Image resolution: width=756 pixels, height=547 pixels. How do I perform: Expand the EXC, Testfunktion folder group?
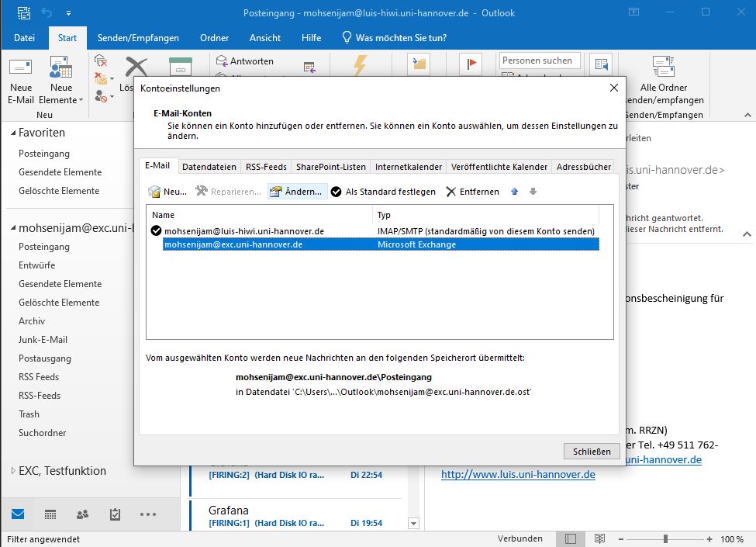coord(13,470)
